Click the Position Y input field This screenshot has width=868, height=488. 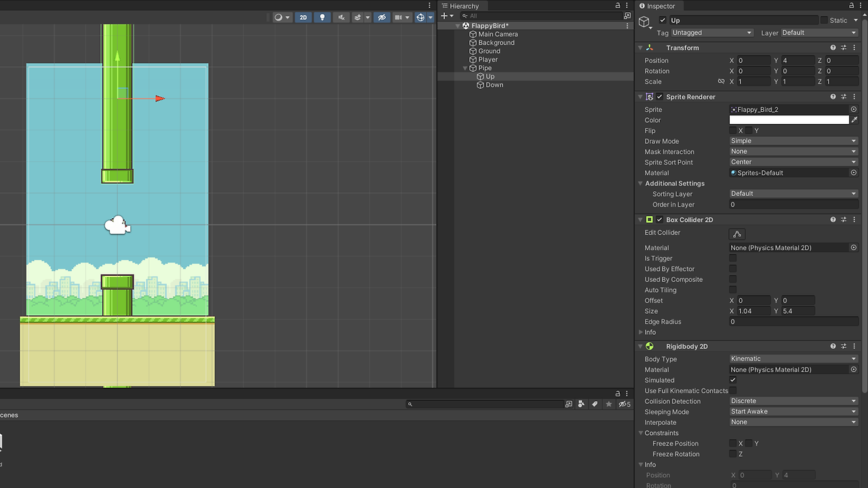tap(797, 60)
